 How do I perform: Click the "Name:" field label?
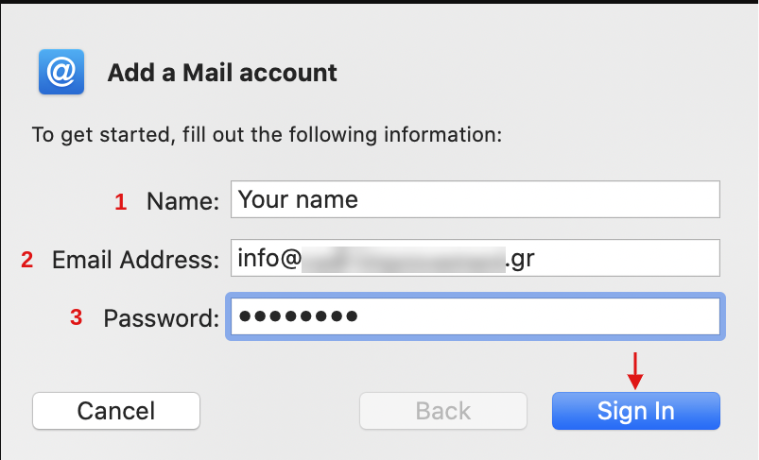coord(183,201)
